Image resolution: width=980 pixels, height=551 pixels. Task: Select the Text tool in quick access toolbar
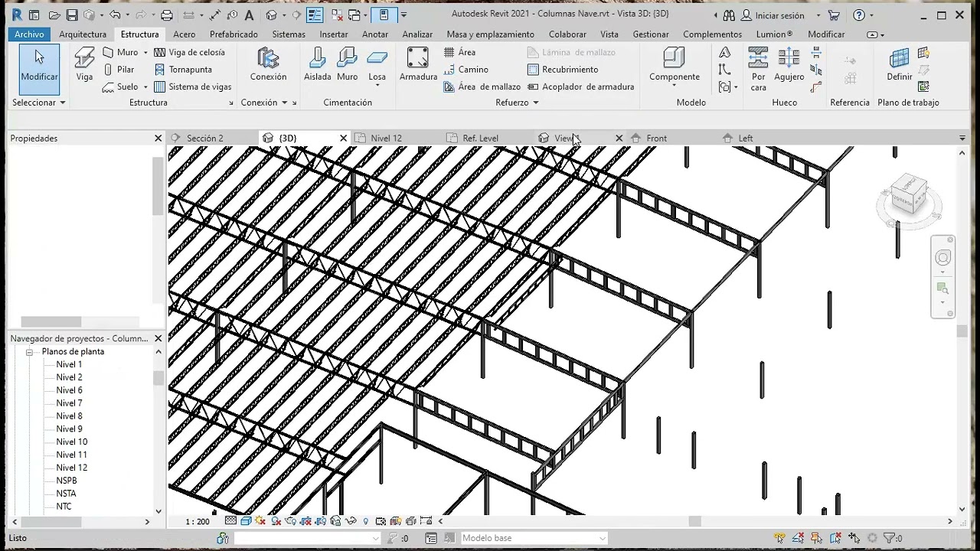249,15
